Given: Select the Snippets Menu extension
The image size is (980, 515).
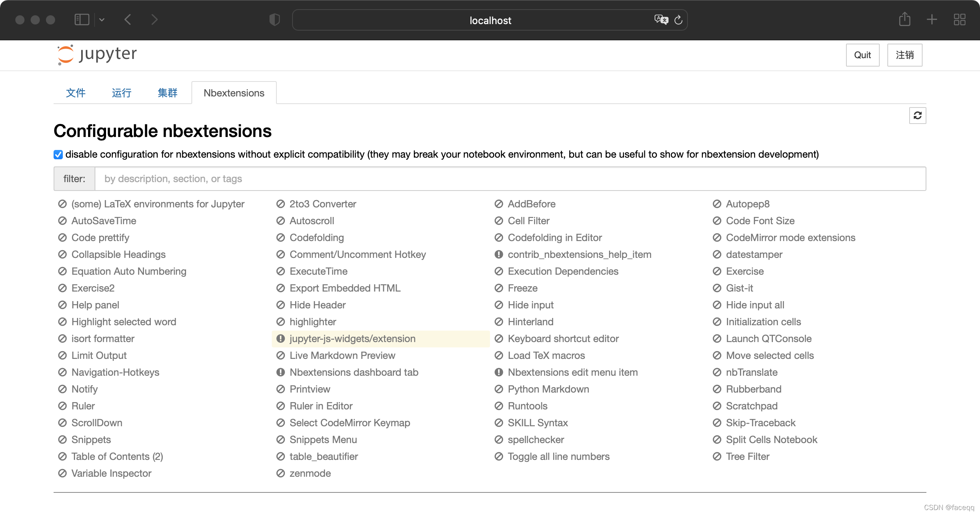Looking at the screenshot, I should (323, 440).
